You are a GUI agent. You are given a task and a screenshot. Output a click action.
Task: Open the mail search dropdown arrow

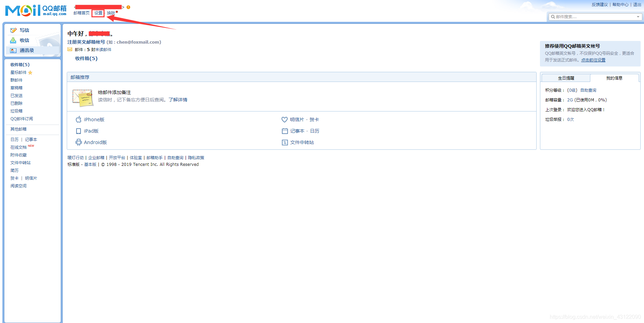tap(638, 17)
